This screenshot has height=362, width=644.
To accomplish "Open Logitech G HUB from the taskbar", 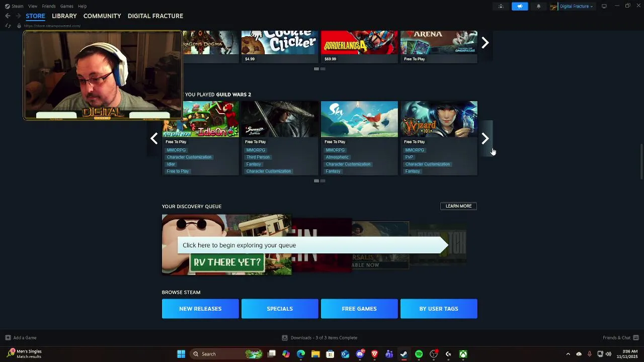I will (448, 354).
